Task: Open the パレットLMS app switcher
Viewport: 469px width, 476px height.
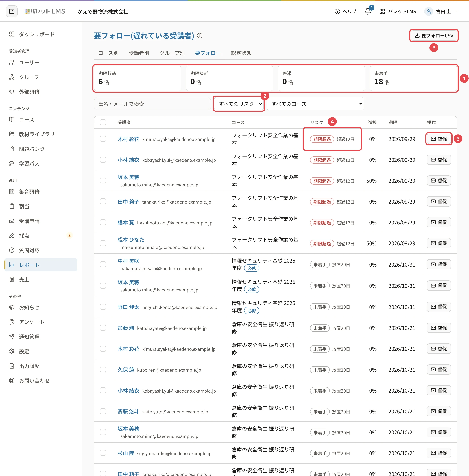Action: pyautogui.click(x=398, y=11)
